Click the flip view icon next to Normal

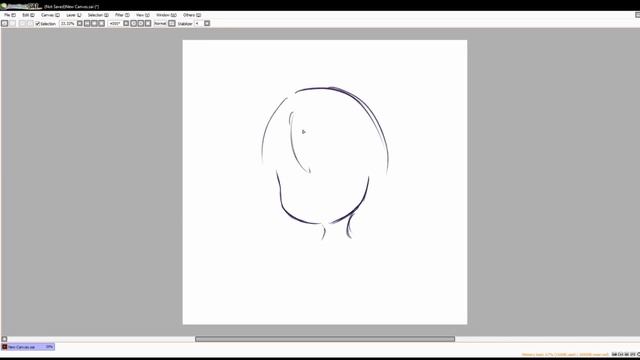(x=172, y=24)
